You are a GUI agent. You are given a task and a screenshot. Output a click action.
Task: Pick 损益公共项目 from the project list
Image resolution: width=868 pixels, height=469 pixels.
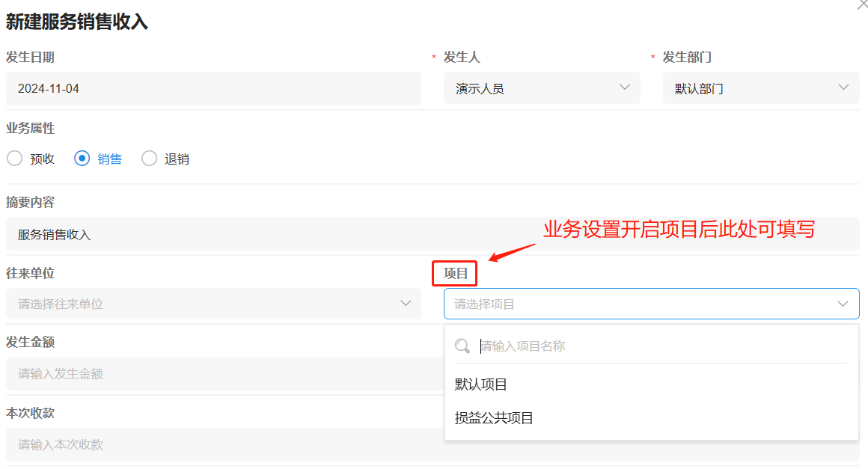coord(494,418)
